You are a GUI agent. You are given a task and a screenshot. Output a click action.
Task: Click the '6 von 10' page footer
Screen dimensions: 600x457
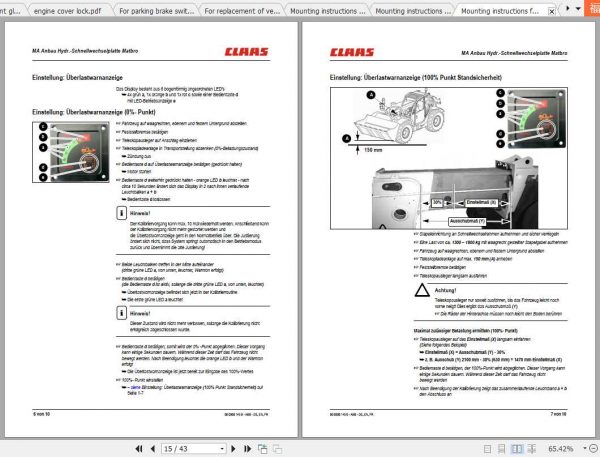41,414
